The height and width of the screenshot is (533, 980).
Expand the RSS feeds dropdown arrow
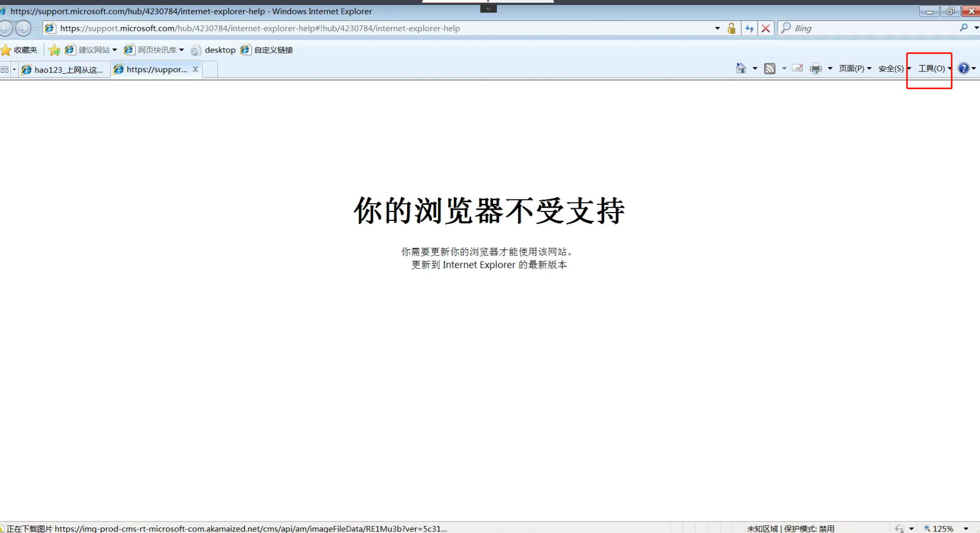tap(784, 68)
